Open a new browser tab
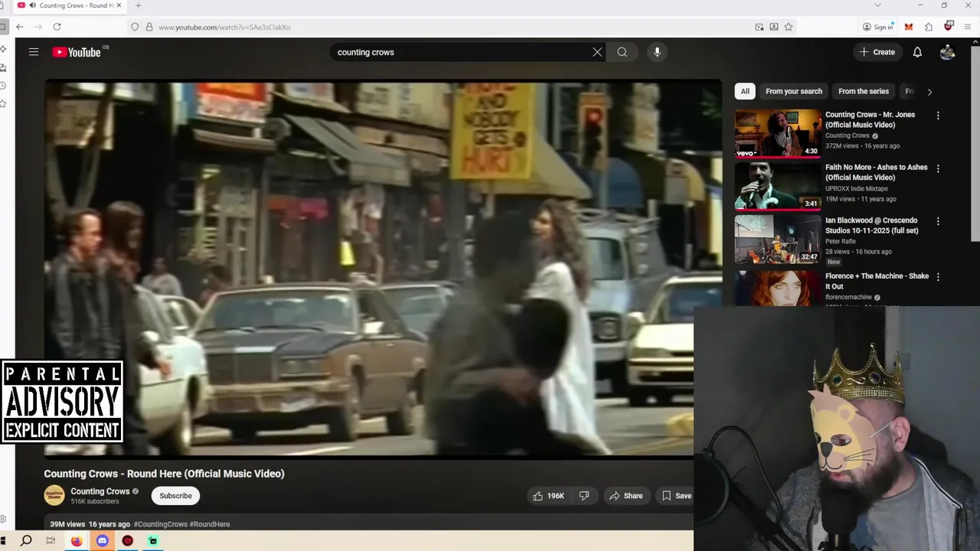Viewport: 980px width, 551px height. 138,5
